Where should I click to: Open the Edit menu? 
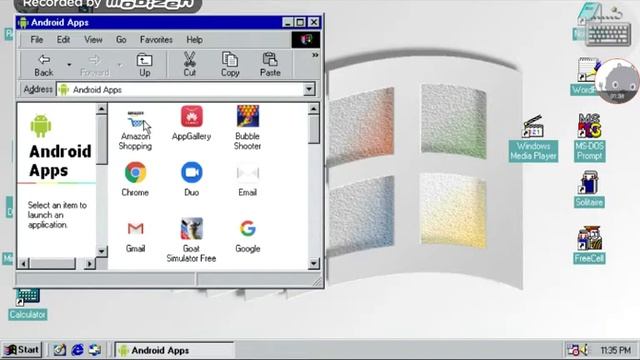(63, 40)
